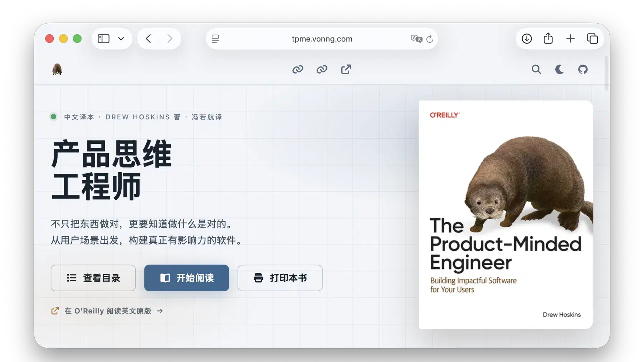Toggle the Safari sidebar panel

point(103,39)
